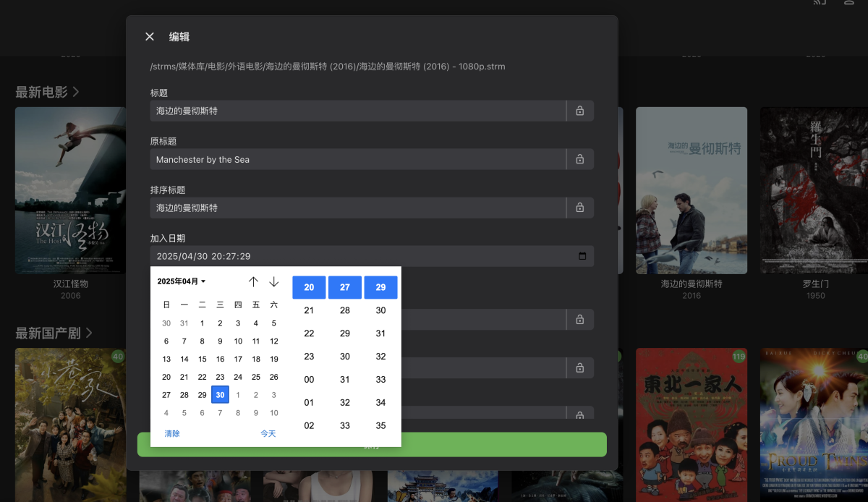Click the 加入日期 date-time input
Viewport: 868px width, 502px height.
point(372,256)
